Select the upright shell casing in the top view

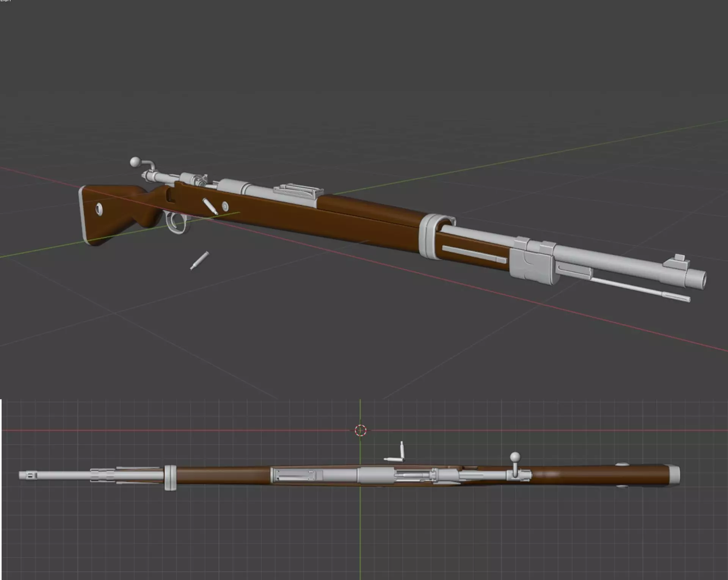[402, 451]
